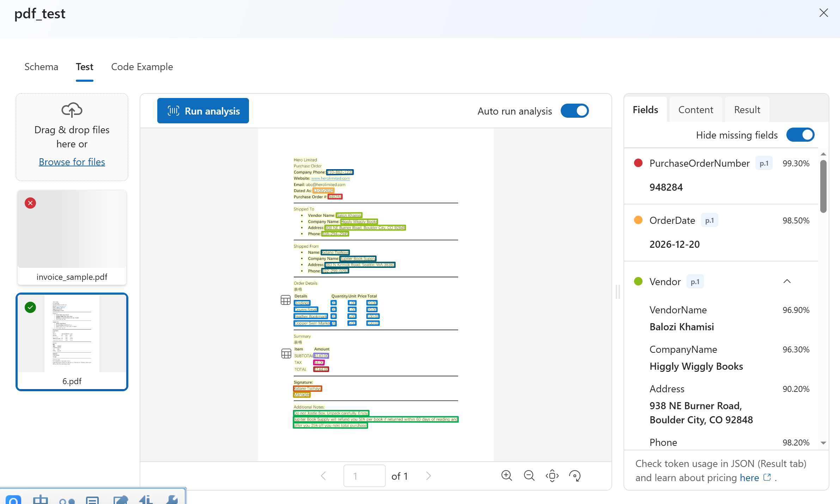Click the Run analysis button
This screenshot has width=840, height=504.
[203, 111]
